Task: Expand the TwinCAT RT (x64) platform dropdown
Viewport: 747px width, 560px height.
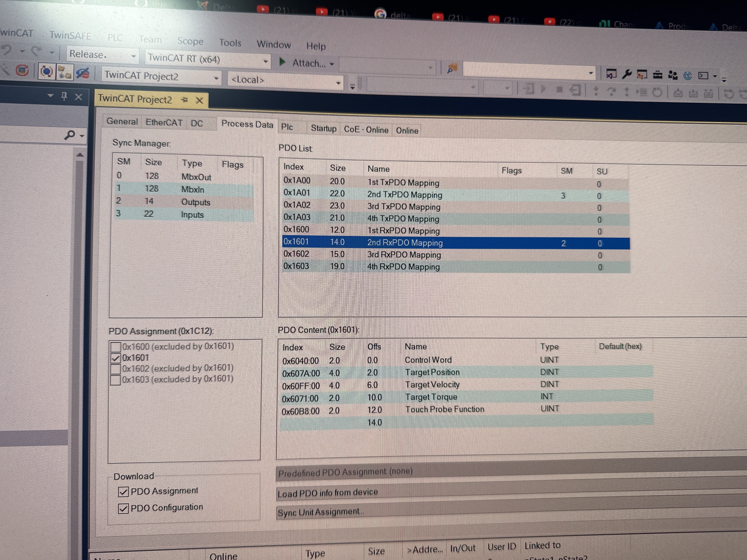Action: click(x=265, y=61)
